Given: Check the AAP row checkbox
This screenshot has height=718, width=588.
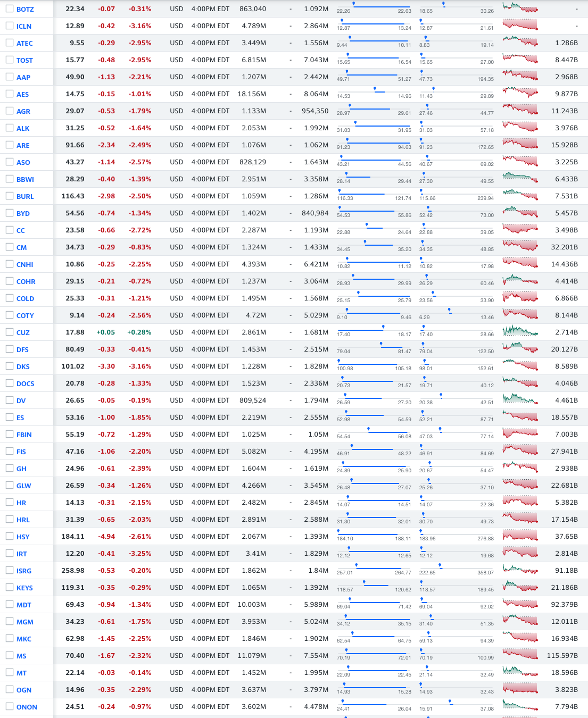Looking at the screenshot, I should (x=10, y=77).
